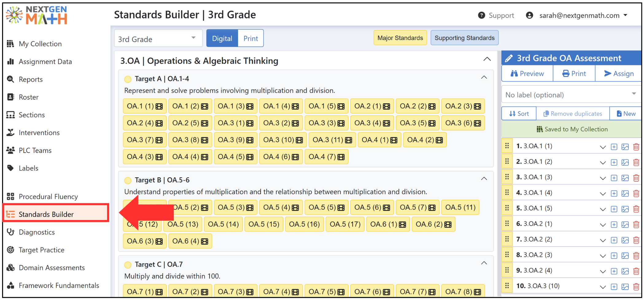Add item OA.1 (1) chip

[x=145, y=106]
